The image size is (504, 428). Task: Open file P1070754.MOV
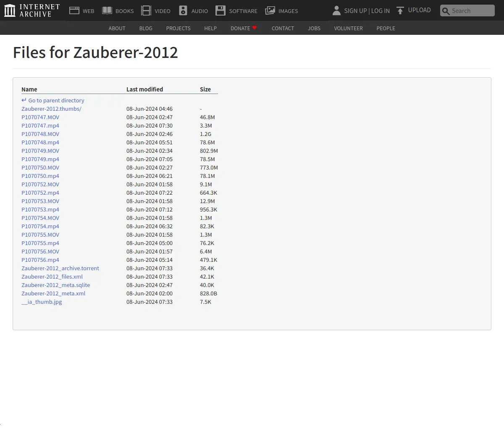[40, 218]
